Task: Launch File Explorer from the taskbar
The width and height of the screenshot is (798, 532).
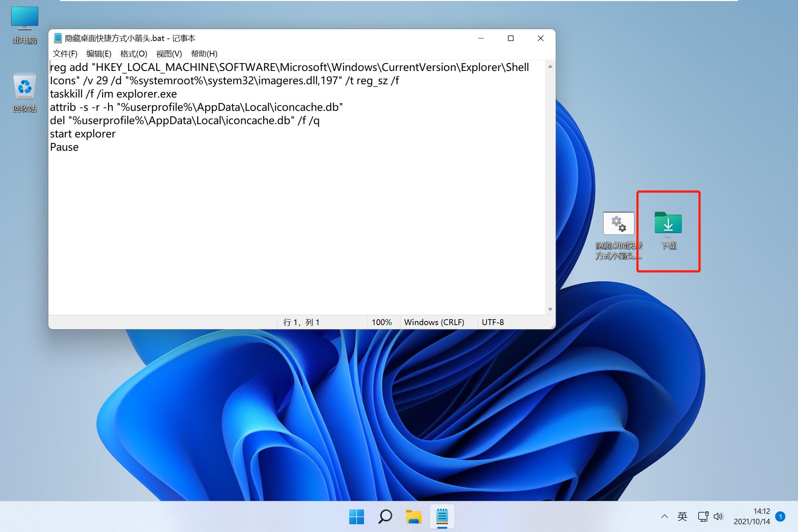Action: (413, 516)
